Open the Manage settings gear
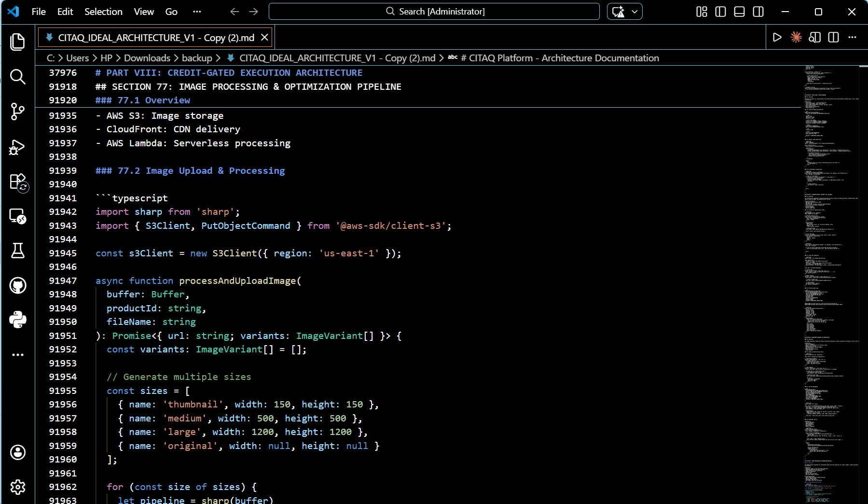Screen dimensions: 868x504 pos(18,487)
